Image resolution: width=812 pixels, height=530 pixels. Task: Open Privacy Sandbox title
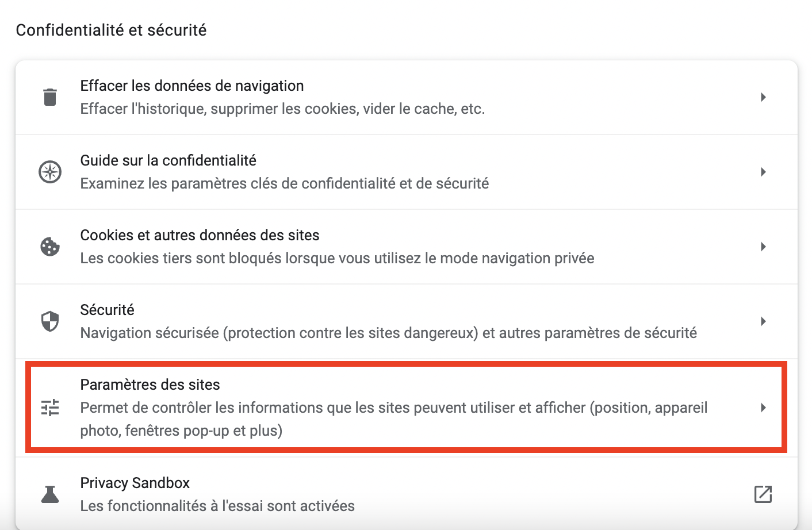tap(135, 483)
